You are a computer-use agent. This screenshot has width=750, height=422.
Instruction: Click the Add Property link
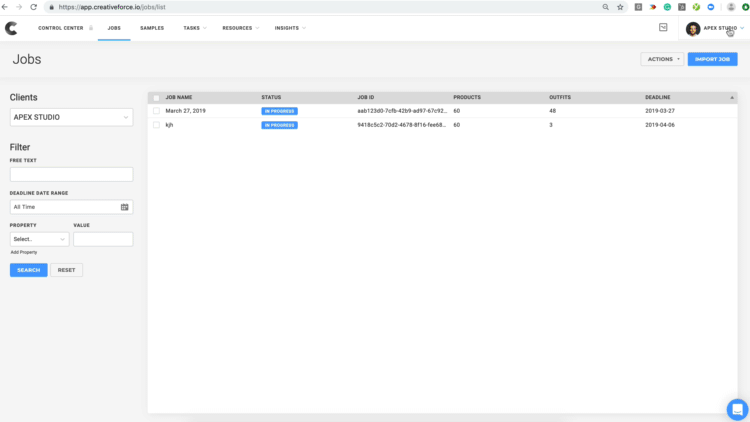pyautogui.click(x=24, y=252)
